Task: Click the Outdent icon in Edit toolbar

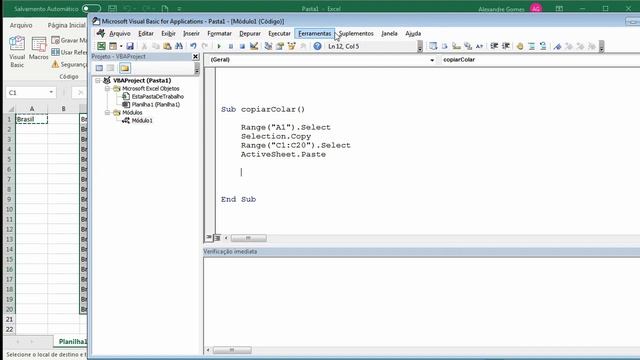Action: pyautogui.click(x=506, y=46)
